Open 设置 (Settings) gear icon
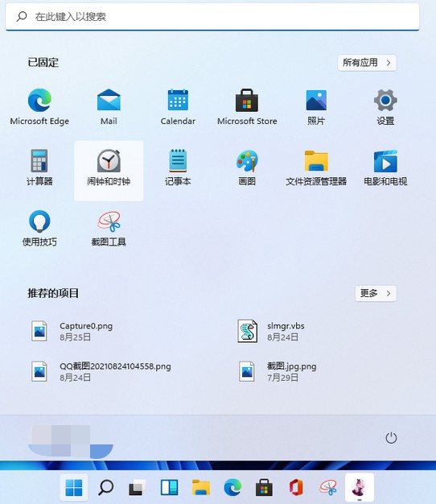Image resolution: width=436 pixels, height=504 pixels. click(x=385, y=108)
